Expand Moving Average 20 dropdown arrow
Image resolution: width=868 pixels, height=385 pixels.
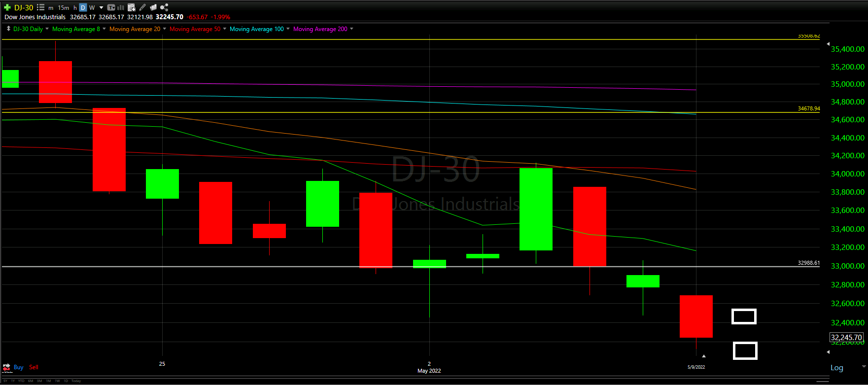pyautogui.click(x=164, y=29)
